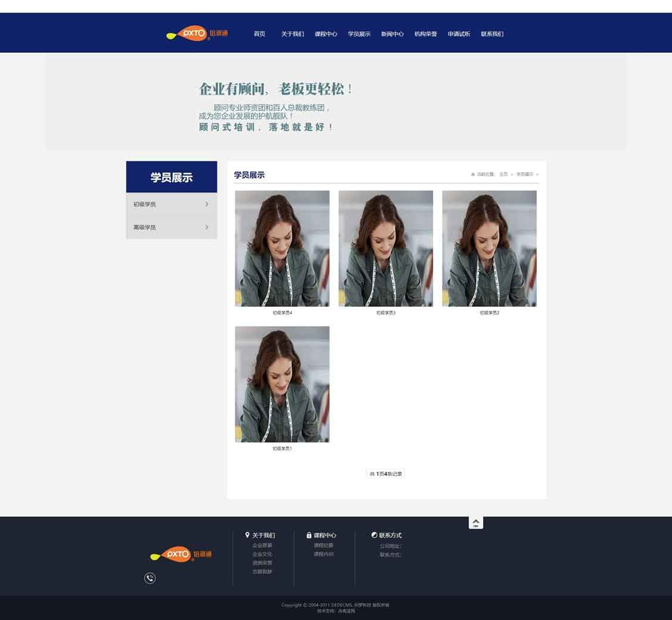This screenshot has height=620, width=672.
Task: Select 申请试听 in the navigation bar
Action: 459,34
